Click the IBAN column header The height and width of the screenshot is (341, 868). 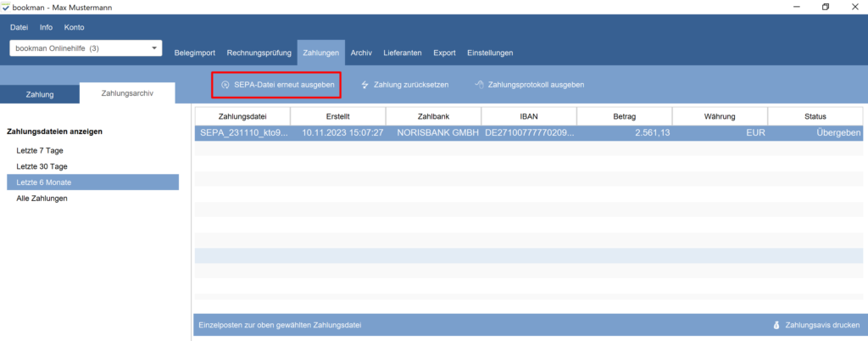point(529,117)
